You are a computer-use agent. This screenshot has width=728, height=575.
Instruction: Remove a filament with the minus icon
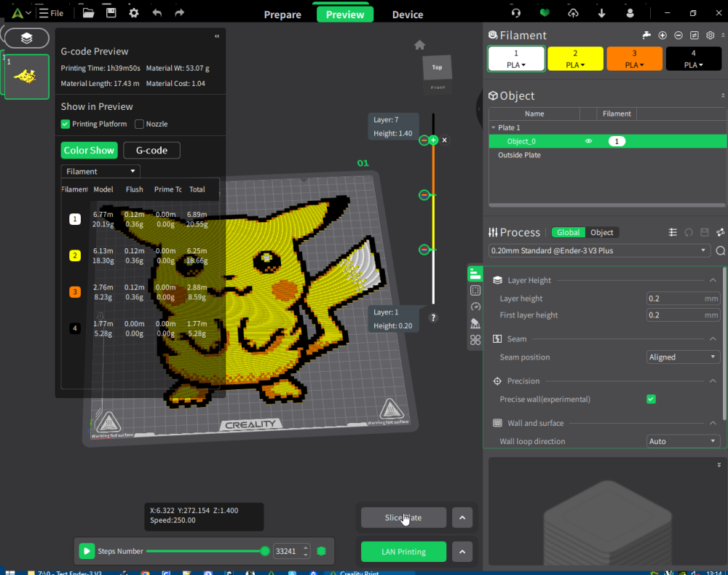678,35
